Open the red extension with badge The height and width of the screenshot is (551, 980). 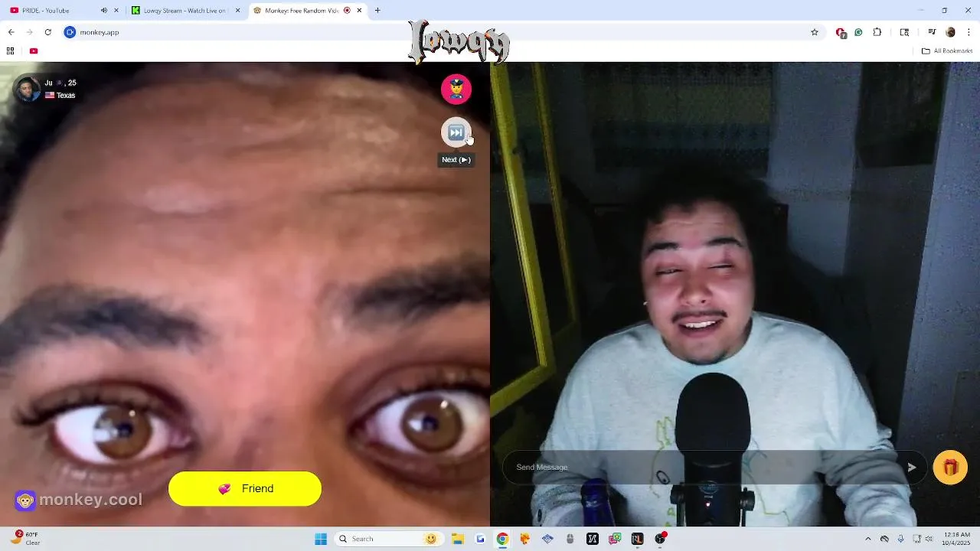point(841,32)
